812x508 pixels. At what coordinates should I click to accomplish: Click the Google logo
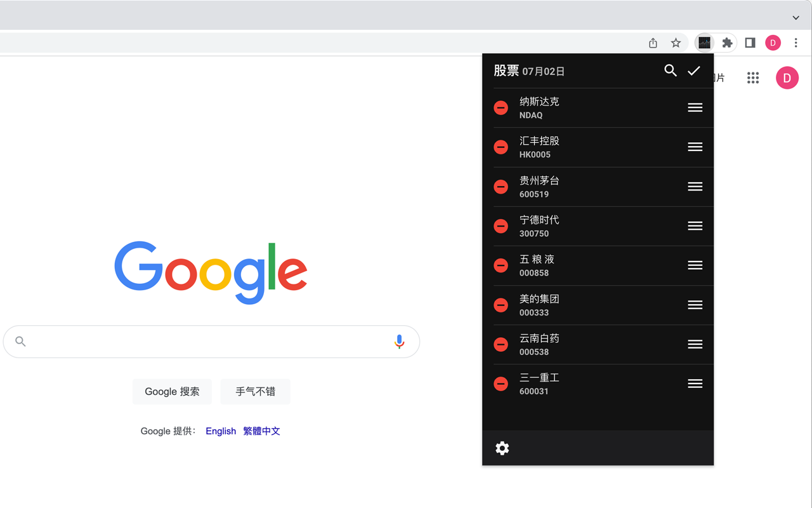[x=211, y=272]
